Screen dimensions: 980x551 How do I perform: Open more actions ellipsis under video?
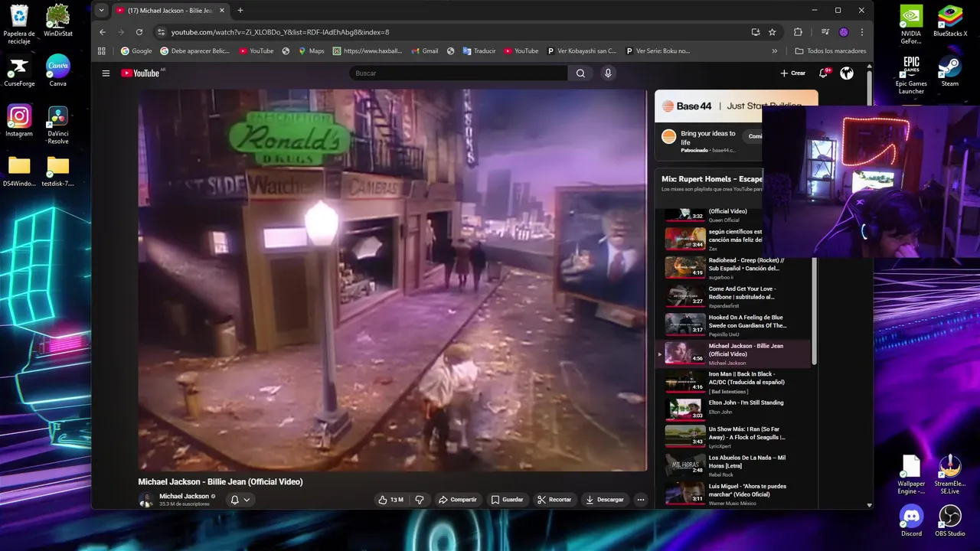641,500
